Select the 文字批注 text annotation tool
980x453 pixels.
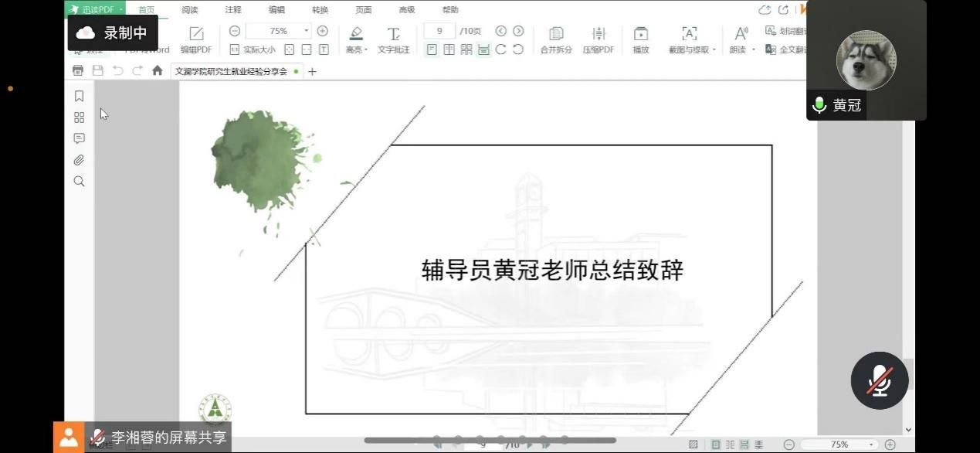(394, 39)
